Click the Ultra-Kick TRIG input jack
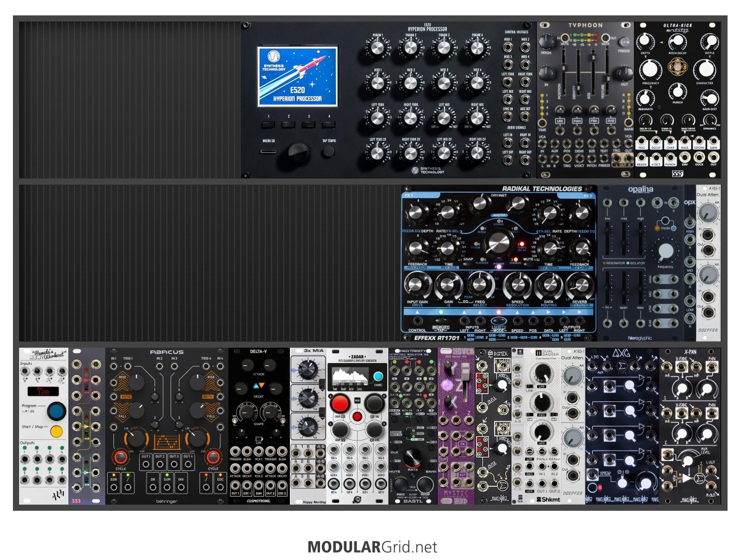 tap(642, 141)
